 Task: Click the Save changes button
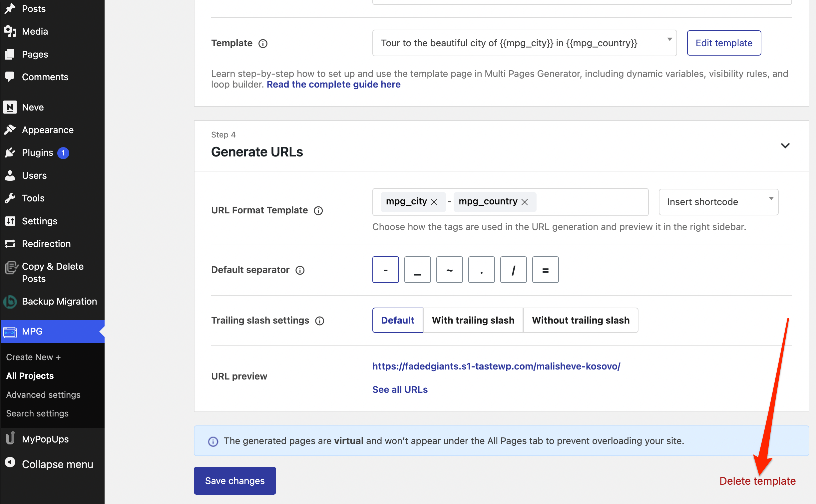point(235,481)
